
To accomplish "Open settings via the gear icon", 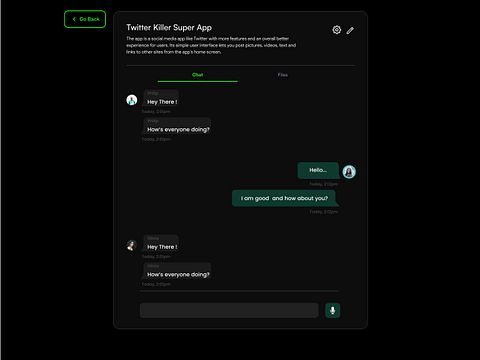I will click(337, 30).
